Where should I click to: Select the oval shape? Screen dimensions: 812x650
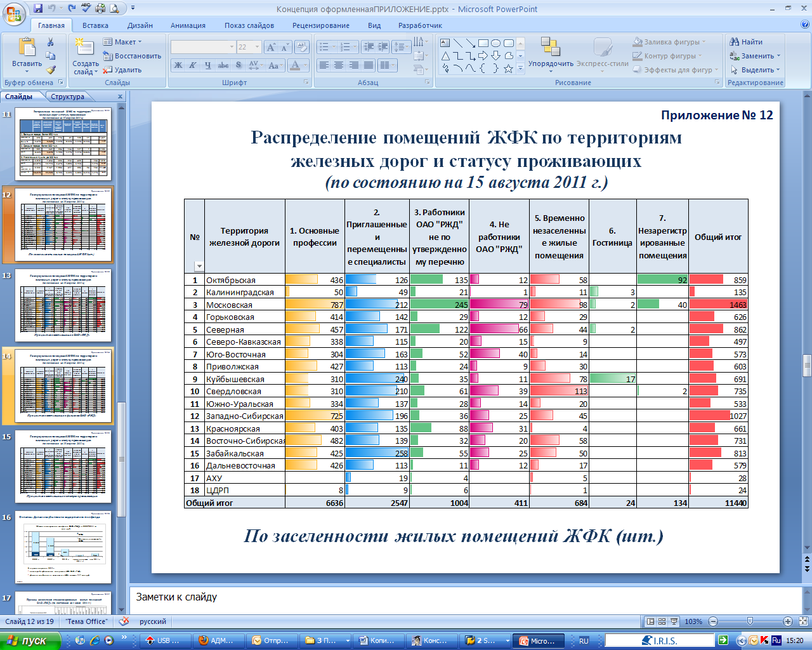pyautogui.click(x=495, y=43)
